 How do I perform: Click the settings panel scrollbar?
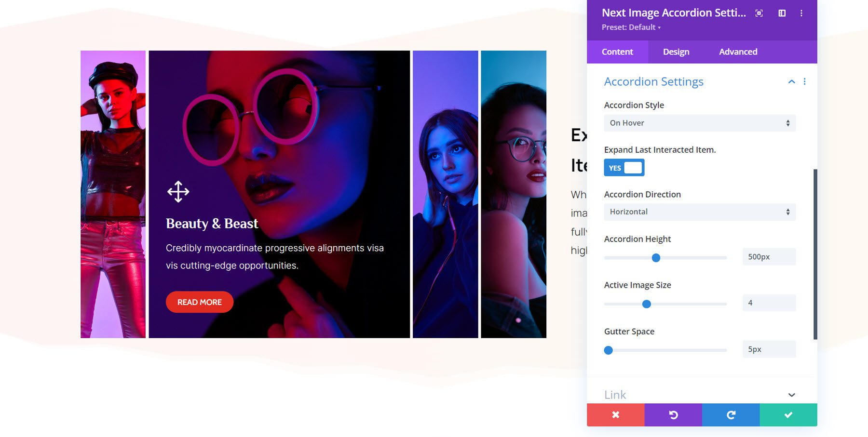[815, 254]
